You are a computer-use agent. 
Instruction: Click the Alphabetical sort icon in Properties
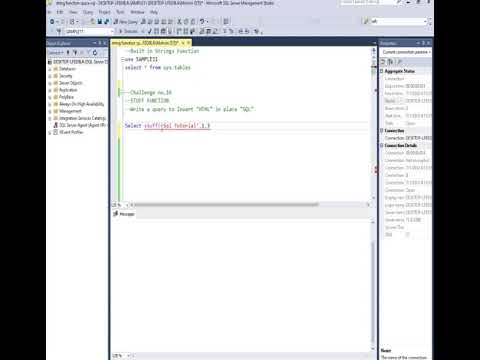coord(390,62)
